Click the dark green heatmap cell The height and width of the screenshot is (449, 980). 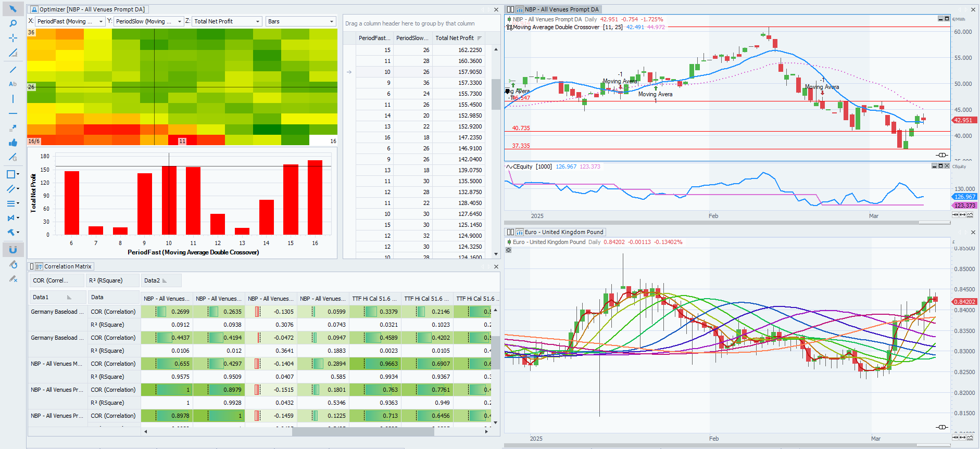pyautogui.click(x=267, y=130)
